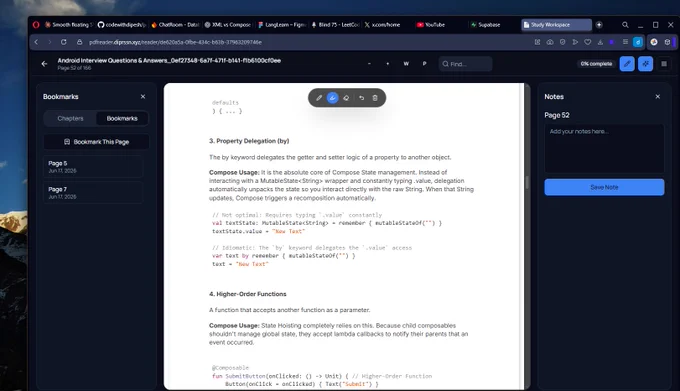Switch to the Chapters tab
The height and width of the screenshot is (391, 680).
(70, 118)
